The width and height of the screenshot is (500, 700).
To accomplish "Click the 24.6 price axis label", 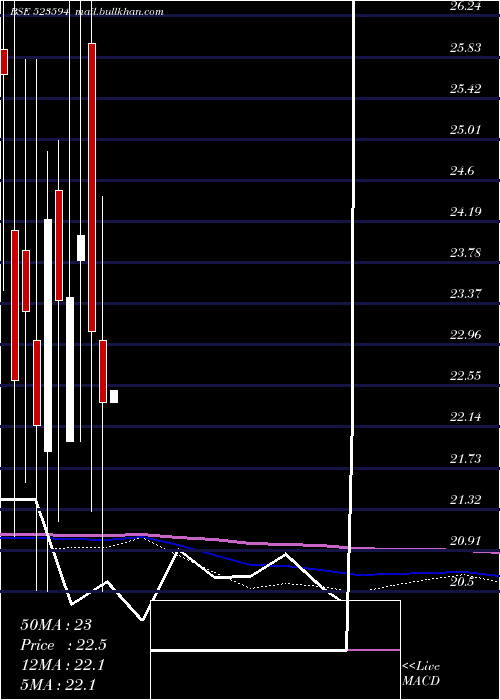I will [462, 171].
